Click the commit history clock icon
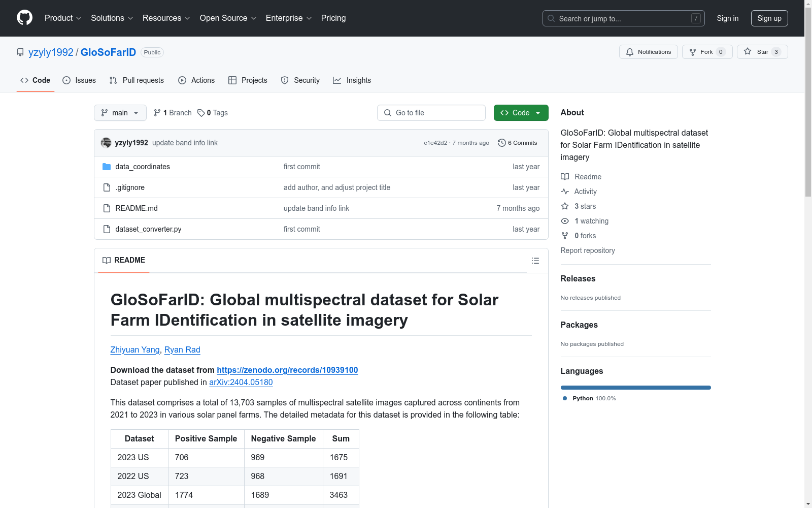Screen dimensions: 812x508 point(502,143)
